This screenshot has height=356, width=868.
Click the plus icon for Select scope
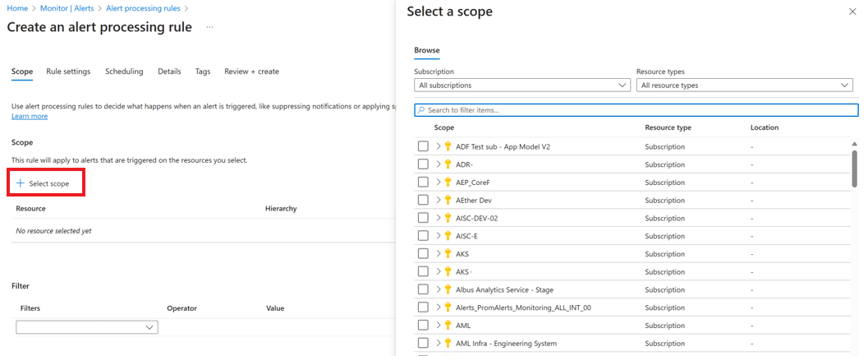[x=21, y=183]
